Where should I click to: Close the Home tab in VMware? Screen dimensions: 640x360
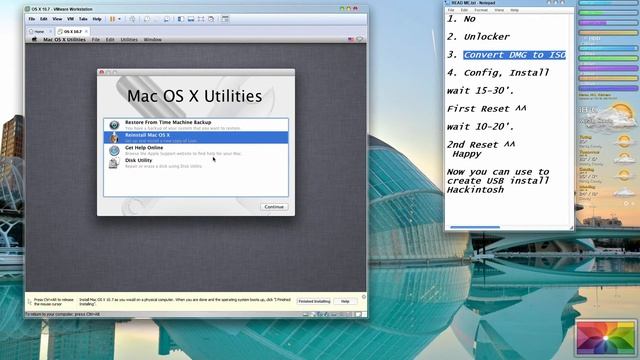point(50,31)
